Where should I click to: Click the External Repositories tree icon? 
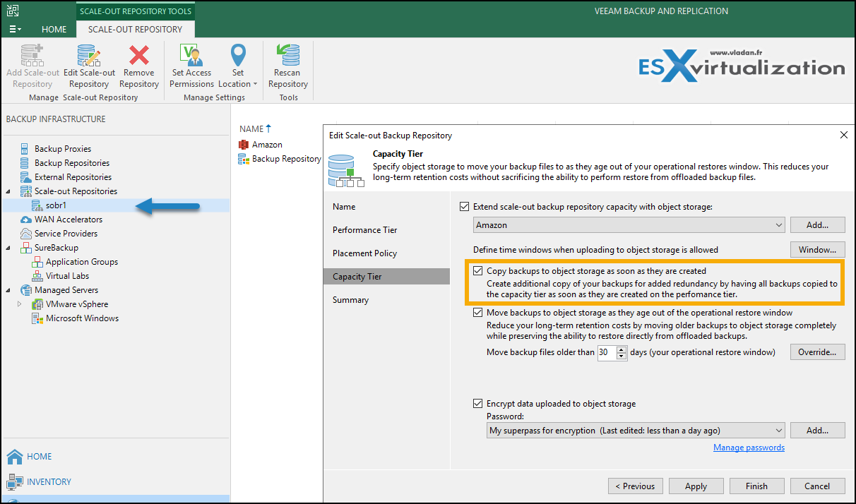tap(25, 177)
